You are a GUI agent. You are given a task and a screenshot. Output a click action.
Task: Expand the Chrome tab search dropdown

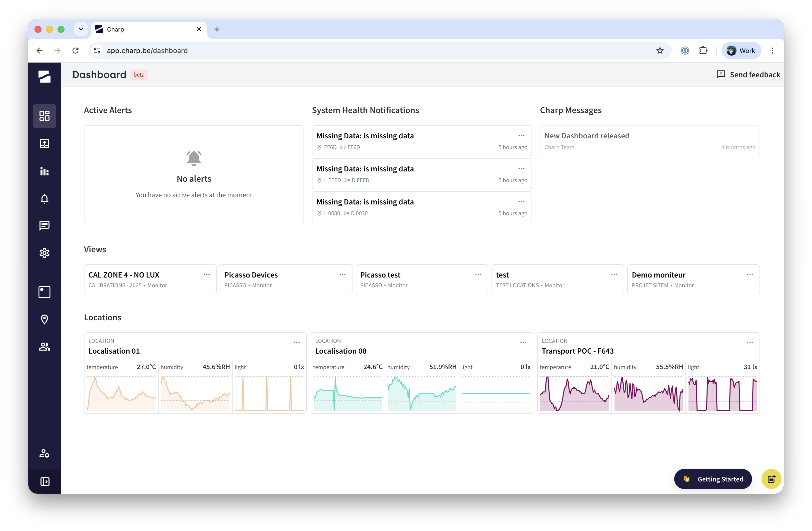tap(81, 29)
